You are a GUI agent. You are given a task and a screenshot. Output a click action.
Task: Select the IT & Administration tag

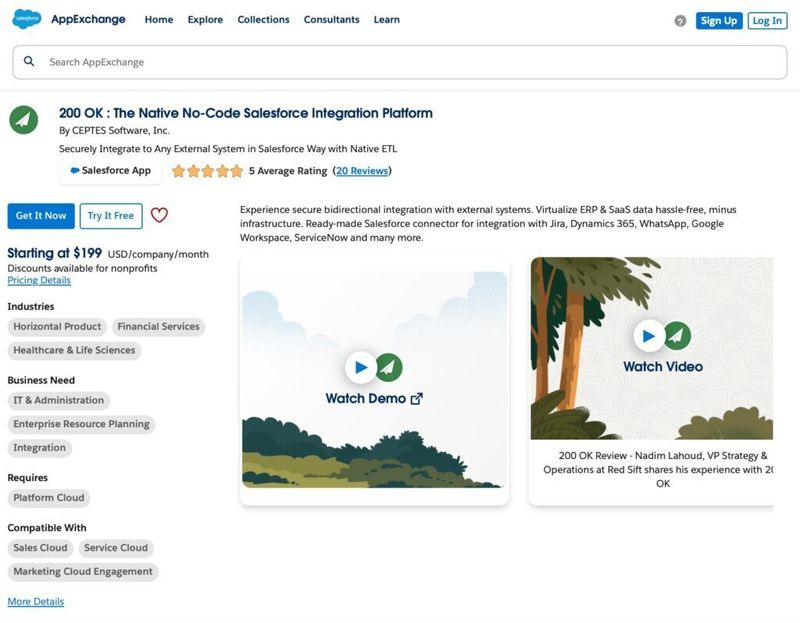tap(59, 401)
